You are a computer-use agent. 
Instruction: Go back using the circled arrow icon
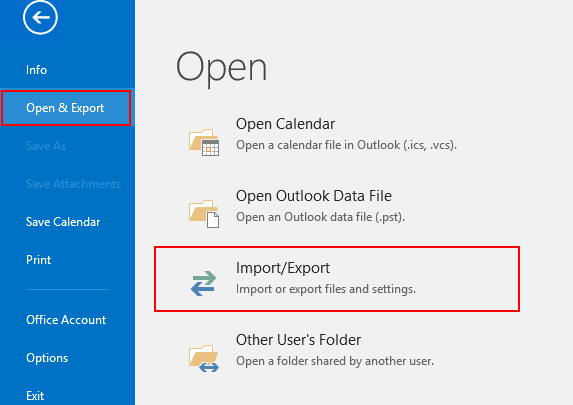[x=40, y=17]
